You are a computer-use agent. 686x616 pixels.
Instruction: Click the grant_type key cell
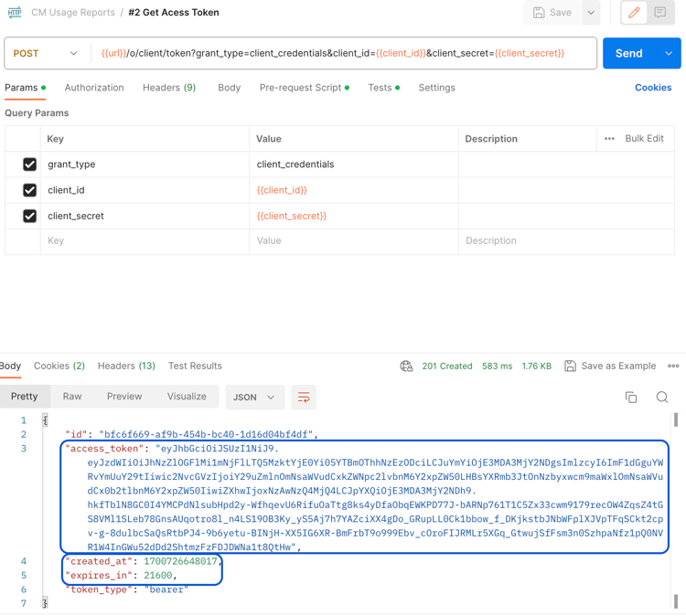tap(145, 165)
